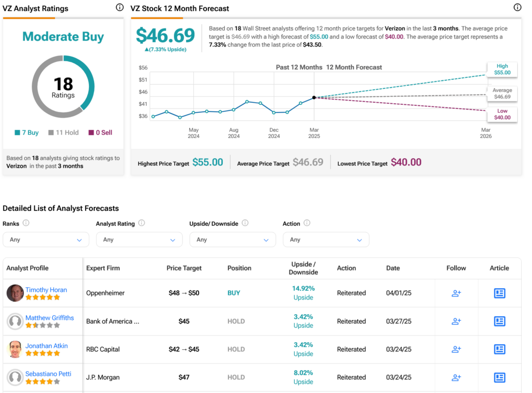The image size is (532, 393).
Task: Open Timothy Horan's analyst profile link
Action: pyautogui.click(x=46, y=290)
